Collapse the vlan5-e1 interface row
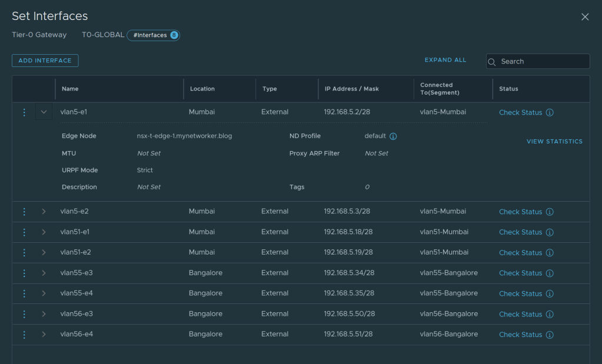 coord(44,112)
